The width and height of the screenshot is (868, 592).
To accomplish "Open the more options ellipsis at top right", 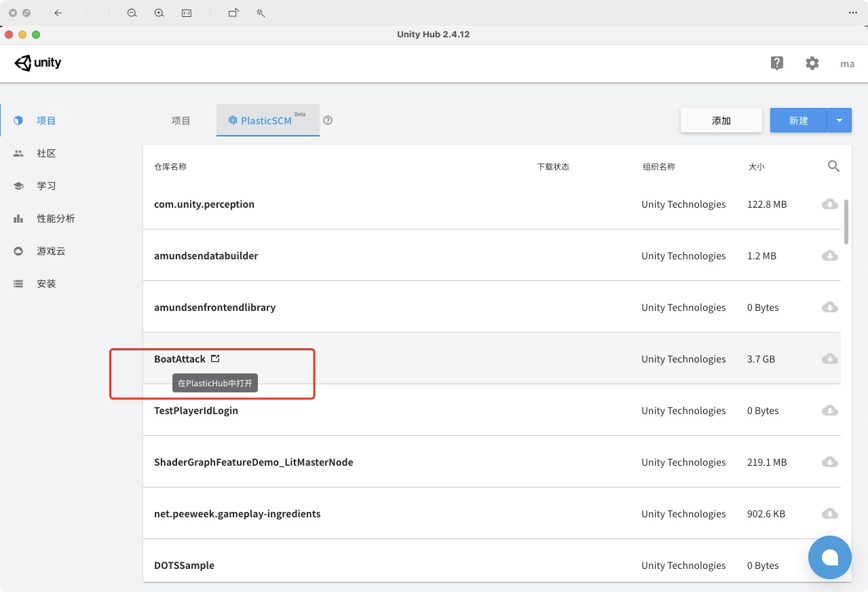I will [853, 13].
